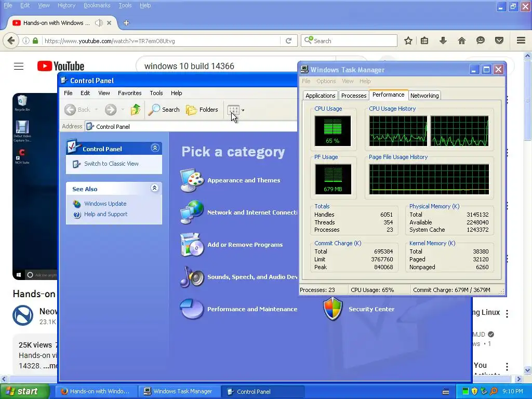Viewport: 532px width, 399px height.
Task: Click the Appearance and Themes text link
Action: tap(244, 180)
